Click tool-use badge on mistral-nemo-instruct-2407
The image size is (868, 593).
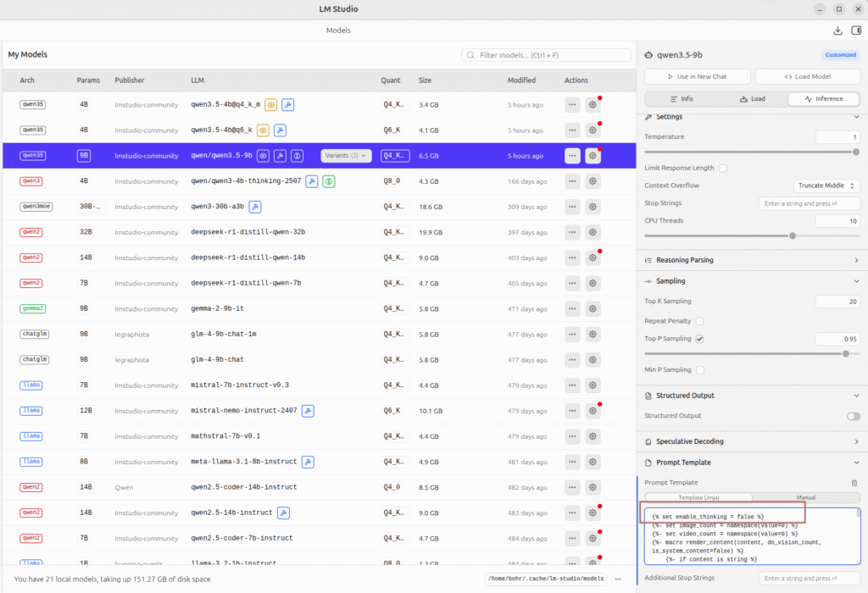click(308, 411)
